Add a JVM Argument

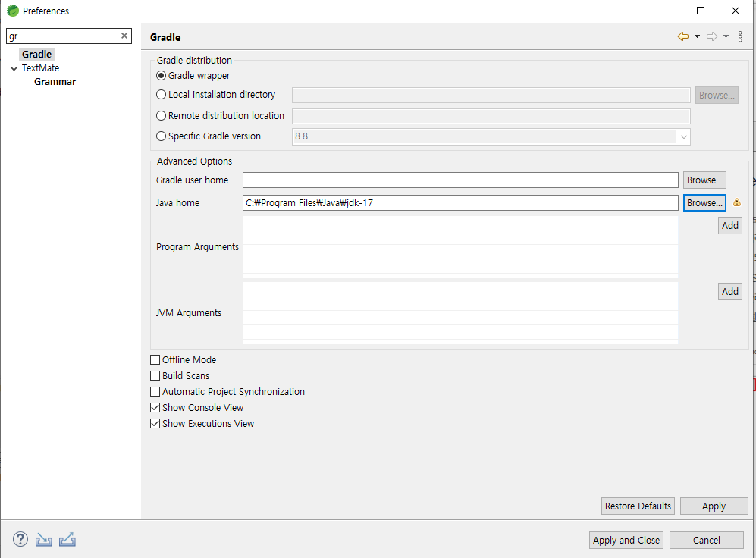(x=730, y=292)
